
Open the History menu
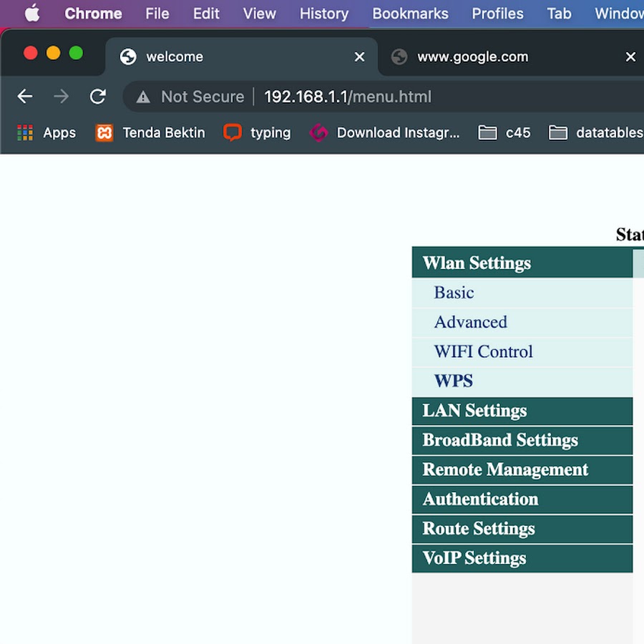tap(323, 14)
